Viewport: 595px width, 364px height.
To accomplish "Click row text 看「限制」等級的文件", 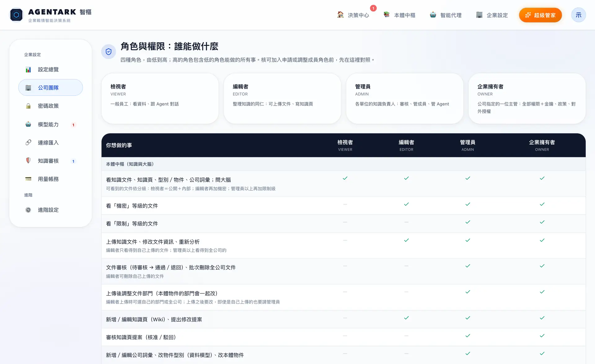I will pos(132,224).
